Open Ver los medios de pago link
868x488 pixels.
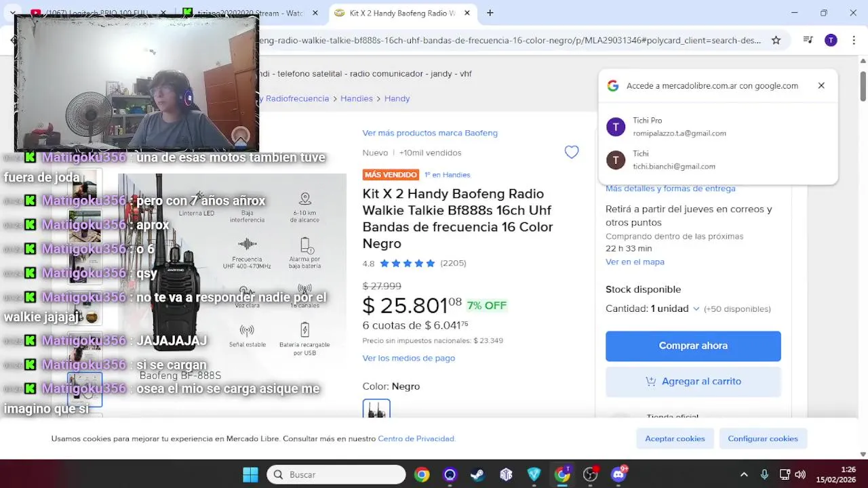point(409,358)
